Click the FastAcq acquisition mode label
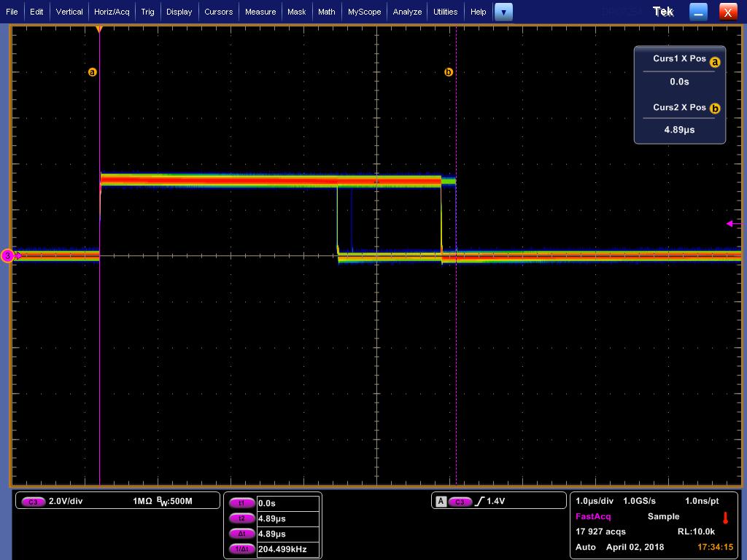This screenshot has height=560, width=747. coord(592,516)
